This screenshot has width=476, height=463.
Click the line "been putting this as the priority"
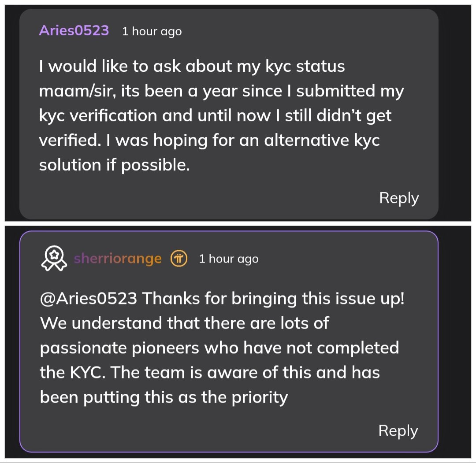point(164,397)
